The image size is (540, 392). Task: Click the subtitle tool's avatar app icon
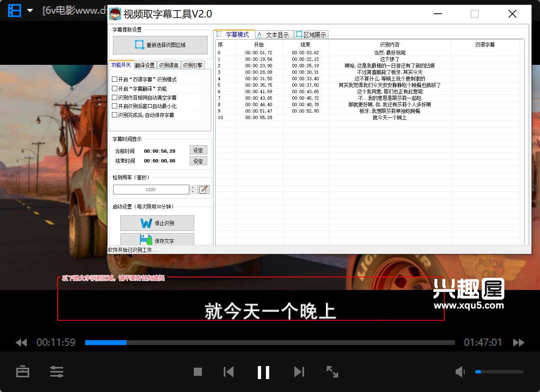coord(116,14)
